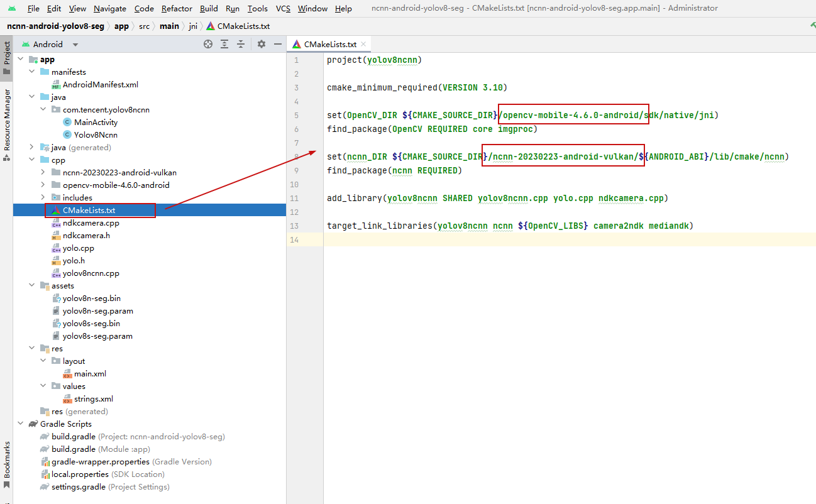
Task: Click the Collapse All icon in Project panel
Action: [240, 44]
